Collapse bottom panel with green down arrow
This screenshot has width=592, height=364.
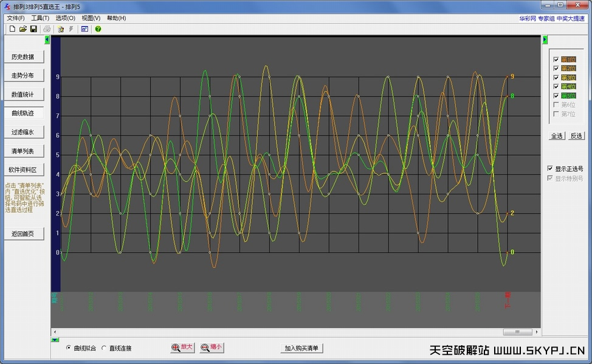[55, 340]
